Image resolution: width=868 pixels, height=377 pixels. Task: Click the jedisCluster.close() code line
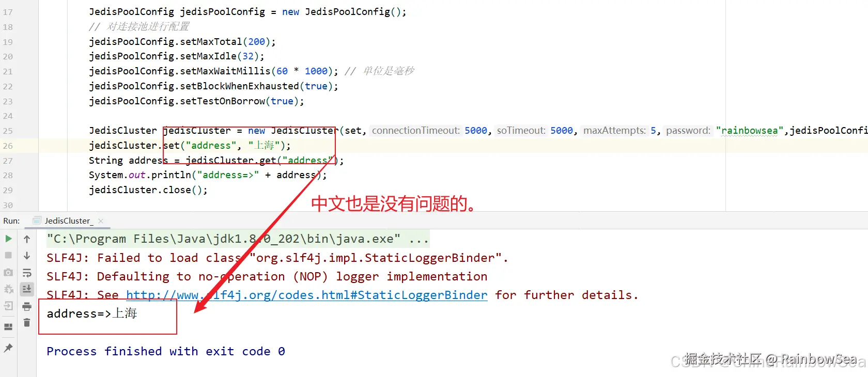click(x=148, y=190)
